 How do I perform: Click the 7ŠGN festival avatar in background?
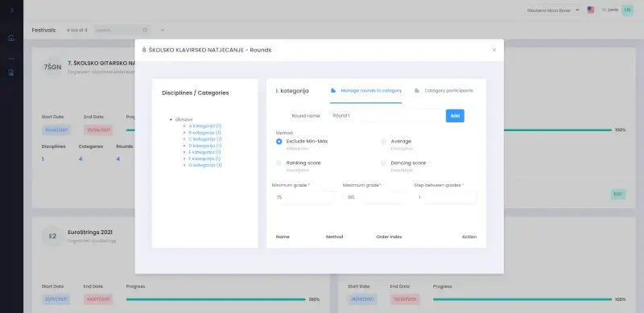[52, 68]
